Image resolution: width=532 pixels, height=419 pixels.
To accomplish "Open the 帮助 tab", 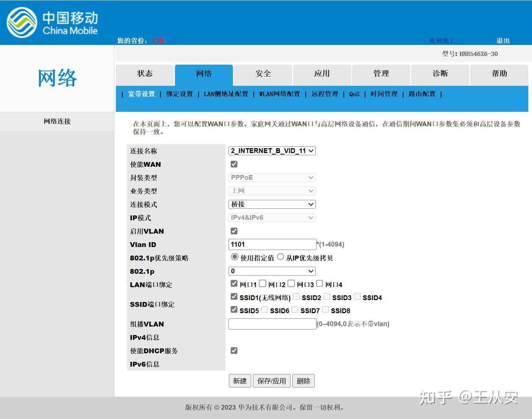I will (499, 75).
